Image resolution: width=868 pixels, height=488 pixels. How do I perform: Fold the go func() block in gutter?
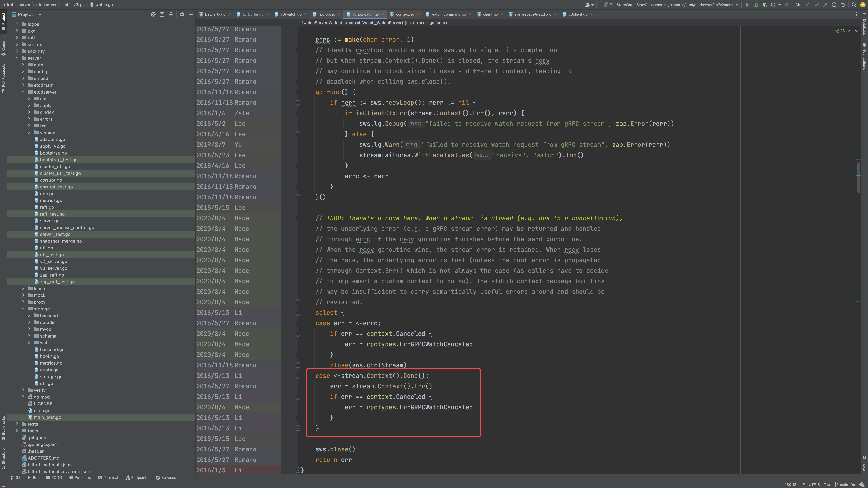(298, 92)
